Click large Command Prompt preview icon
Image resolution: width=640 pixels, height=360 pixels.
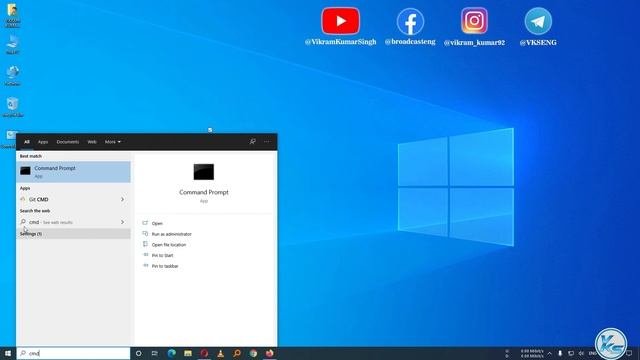click(x=204, y=172)
